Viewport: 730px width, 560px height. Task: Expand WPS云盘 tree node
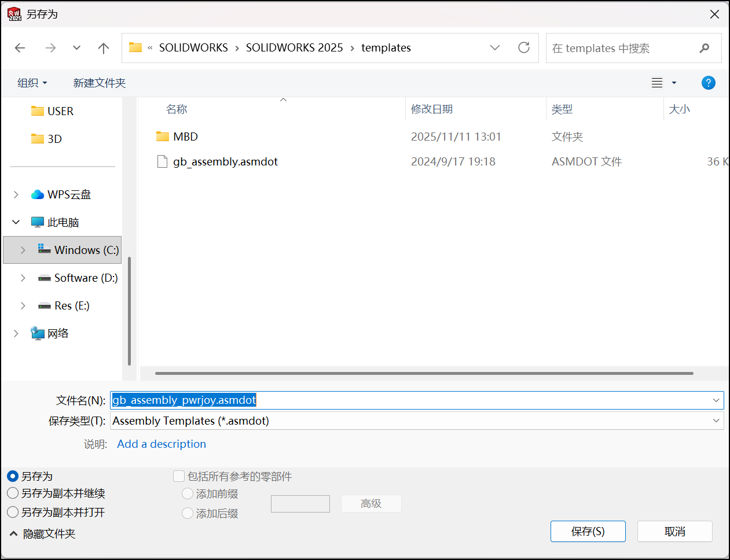tap(16, 194)
